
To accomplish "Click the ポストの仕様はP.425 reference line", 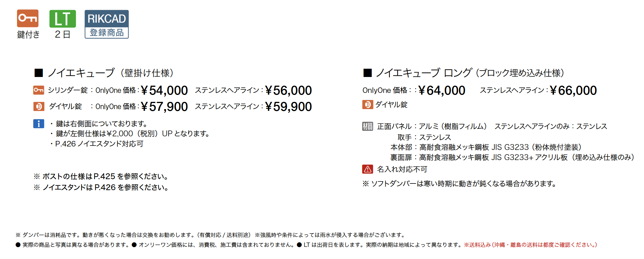I will tap(101, 176).
